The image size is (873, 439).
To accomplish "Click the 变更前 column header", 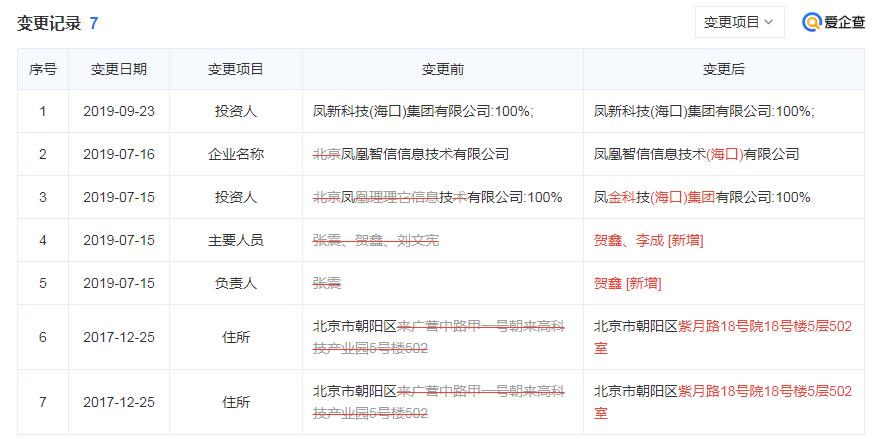I will tap(443, 69).
